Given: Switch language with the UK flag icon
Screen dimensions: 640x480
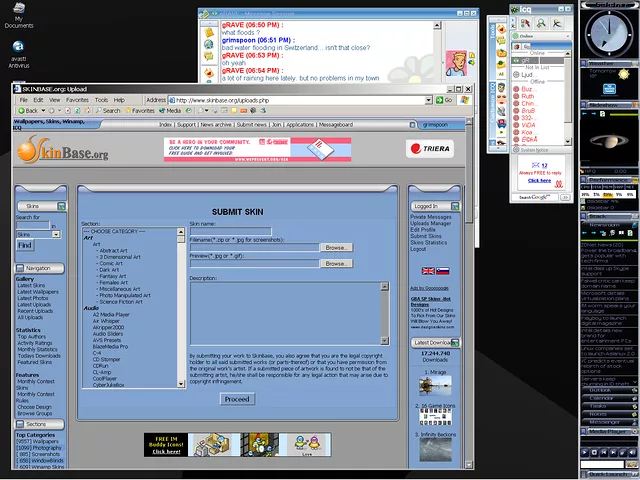Looking at the screenshot, I should (x=428, y=271).
